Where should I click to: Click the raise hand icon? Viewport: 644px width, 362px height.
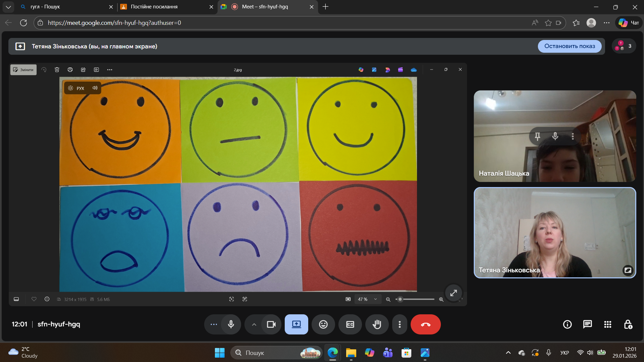coord(377,324)
